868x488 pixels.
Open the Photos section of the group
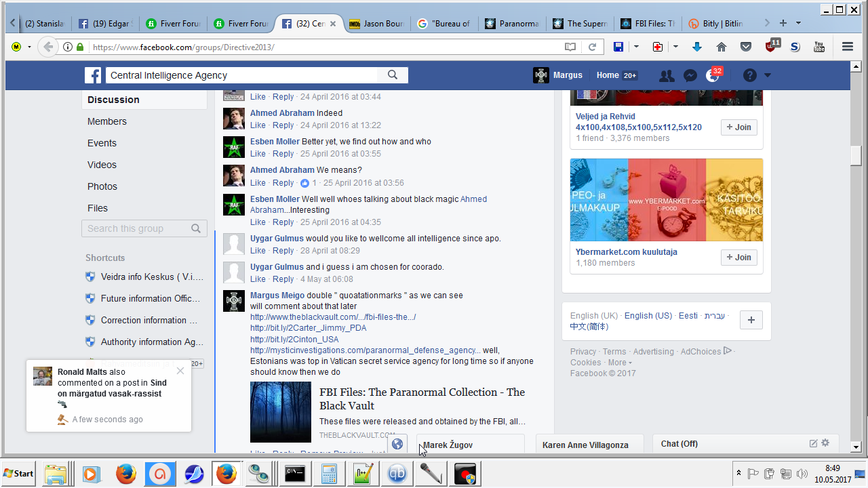[102, 186]
